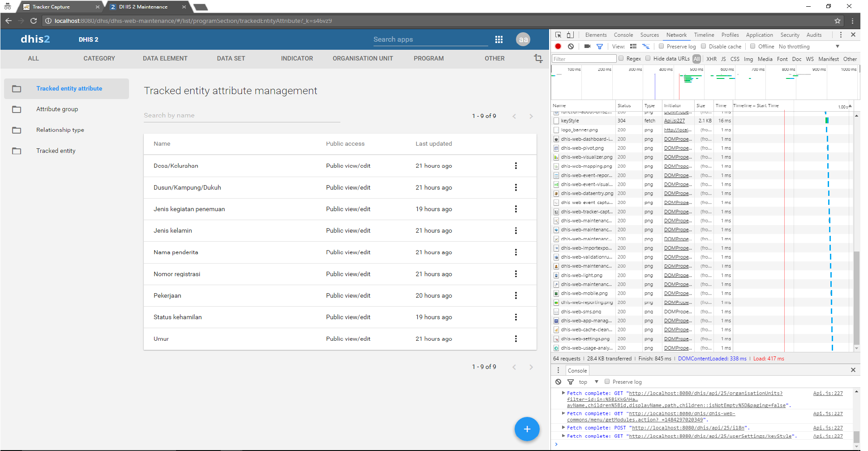Toggle DevTools device toolbar icon

tap(570, 35)
